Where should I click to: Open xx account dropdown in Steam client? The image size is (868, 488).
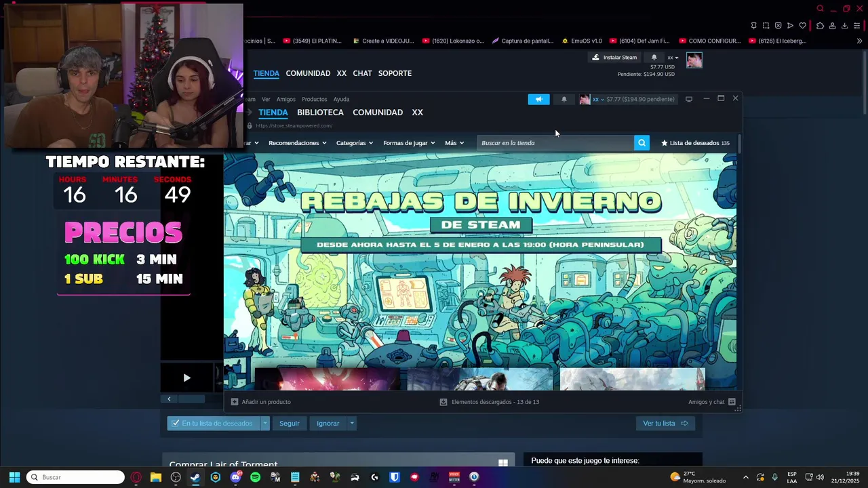(598, 99)
